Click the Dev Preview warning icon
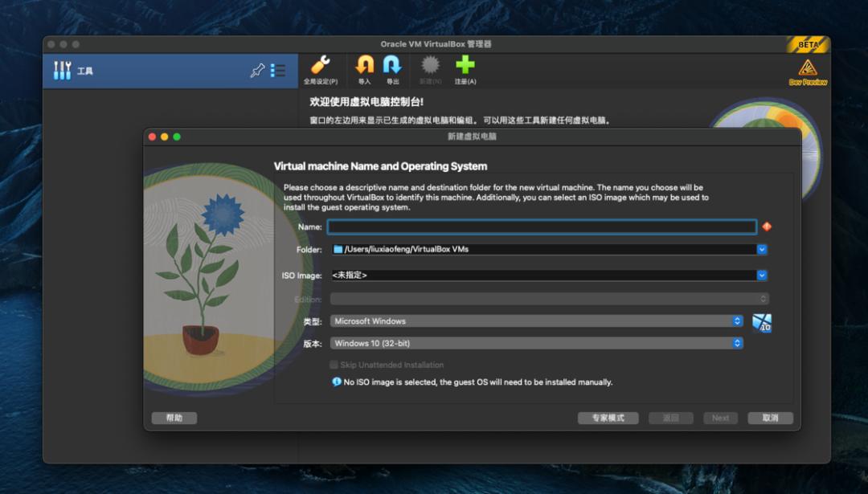This screenshot has width=868, height=494. click(807, 68)
